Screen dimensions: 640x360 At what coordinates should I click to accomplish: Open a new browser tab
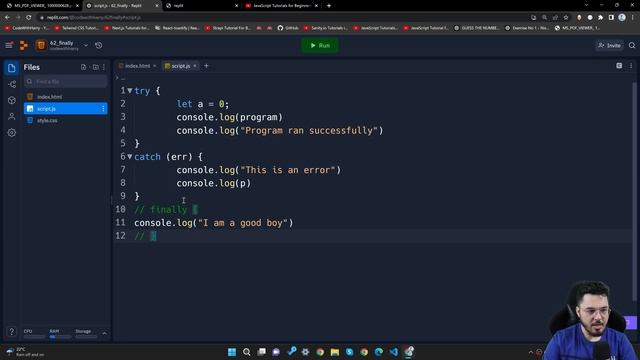(x=329, y=6)
